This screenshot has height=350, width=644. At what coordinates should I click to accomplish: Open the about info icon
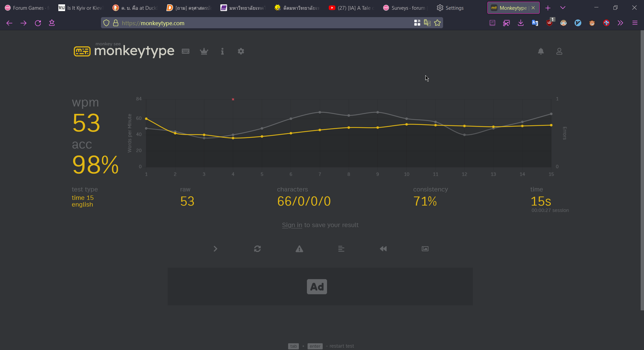click(x=222, y=51)
